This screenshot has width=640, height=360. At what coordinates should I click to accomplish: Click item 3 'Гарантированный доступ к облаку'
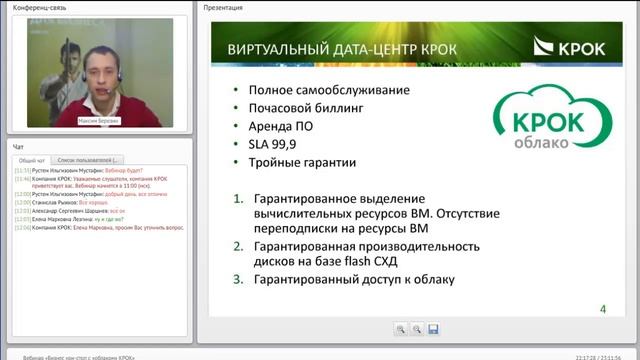click(x=354, y=280)
